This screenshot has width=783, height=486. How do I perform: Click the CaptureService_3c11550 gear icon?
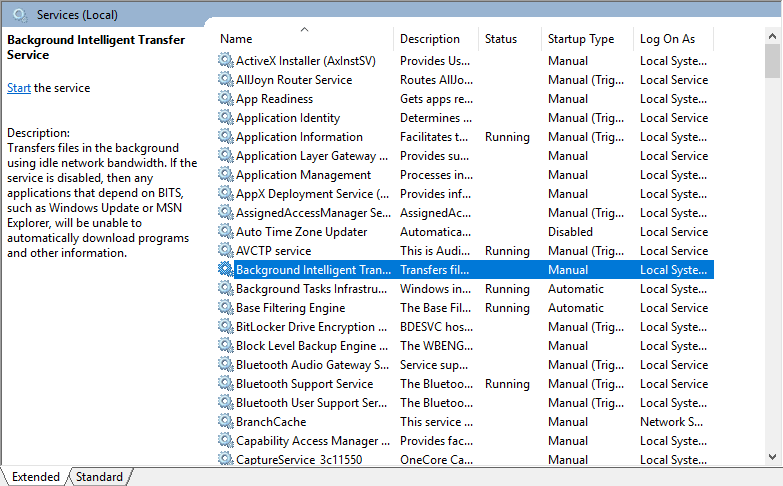coord(226,459)
